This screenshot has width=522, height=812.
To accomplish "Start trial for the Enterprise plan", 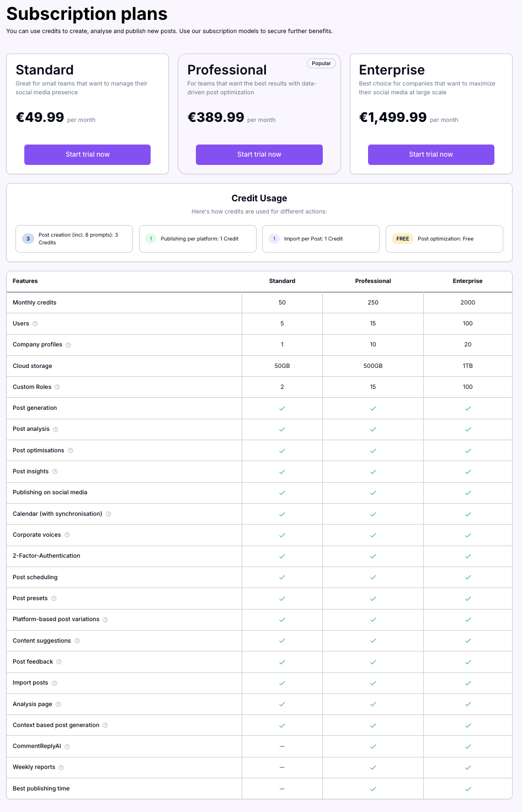I will [430, 154].
